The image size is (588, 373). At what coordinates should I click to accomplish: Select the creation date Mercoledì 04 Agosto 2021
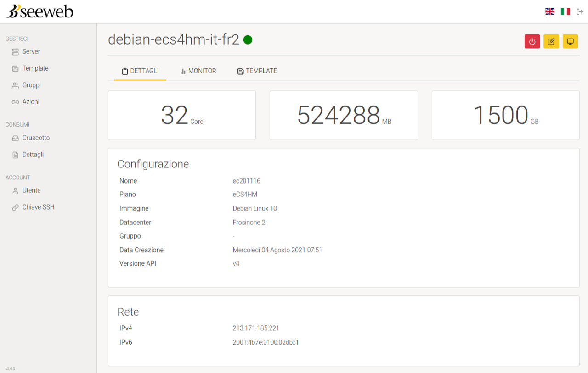[x=269, y=250]
